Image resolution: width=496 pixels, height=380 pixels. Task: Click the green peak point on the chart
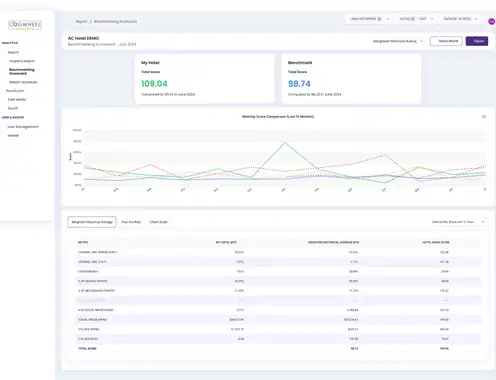click(284, 143)
